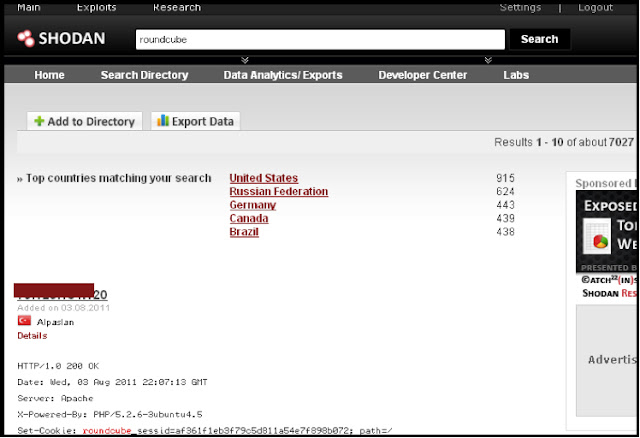The height and width of the screenshot is (438, 640).
Task: Click the HTTP/1.0 200 OK line
Action: (58, 366)
